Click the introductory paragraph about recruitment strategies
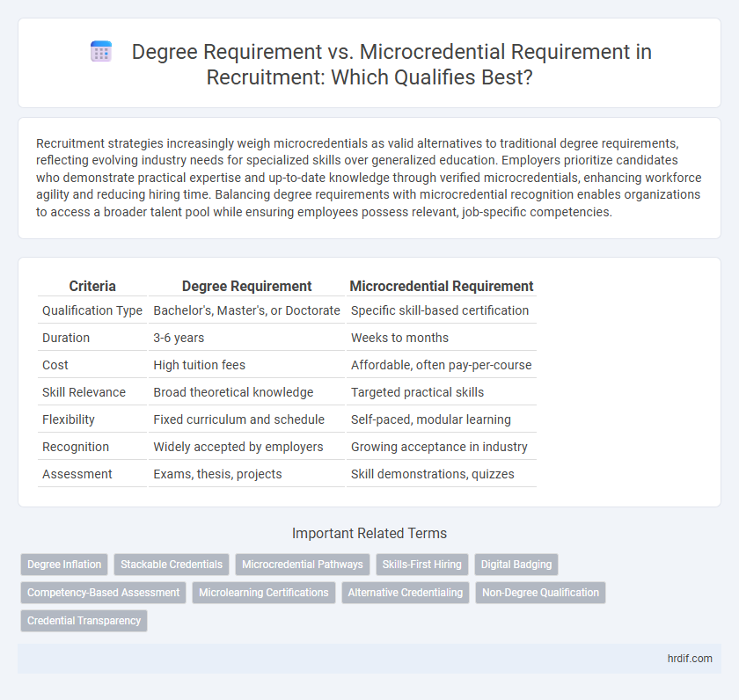The height and width of the screenshot is (700, 739). 369,178
